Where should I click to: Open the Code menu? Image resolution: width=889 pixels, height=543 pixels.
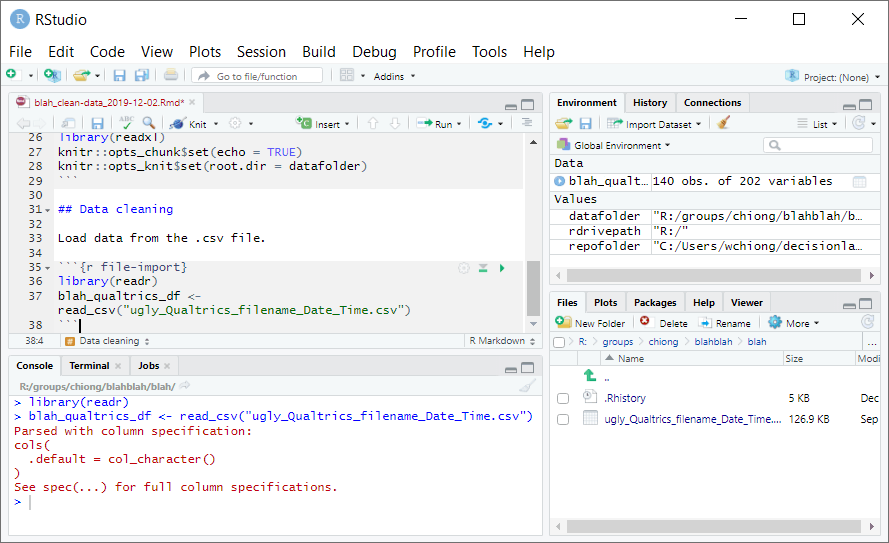coord(107,52)
